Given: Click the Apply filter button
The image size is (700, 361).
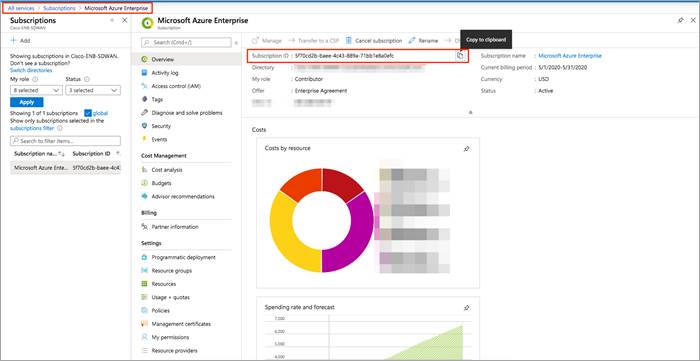Looking at the screenshot, I should (x=27, y=102).
